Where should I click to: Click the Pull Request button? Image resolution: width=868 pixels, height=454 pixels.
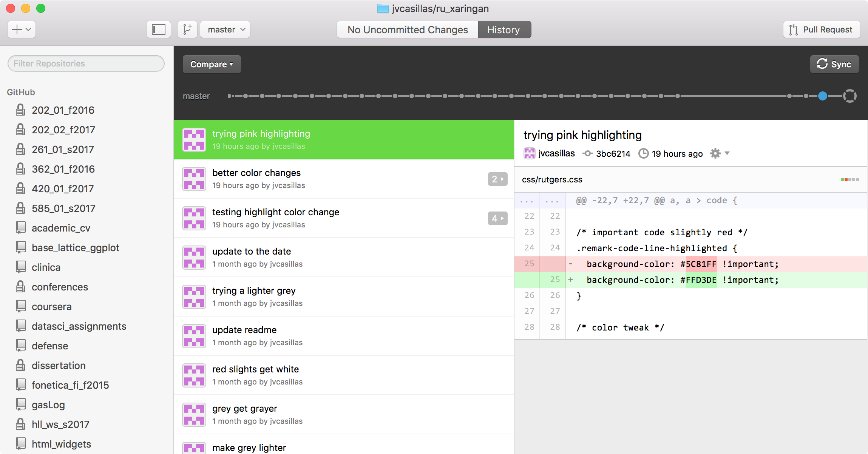click(x=822, y=29)
